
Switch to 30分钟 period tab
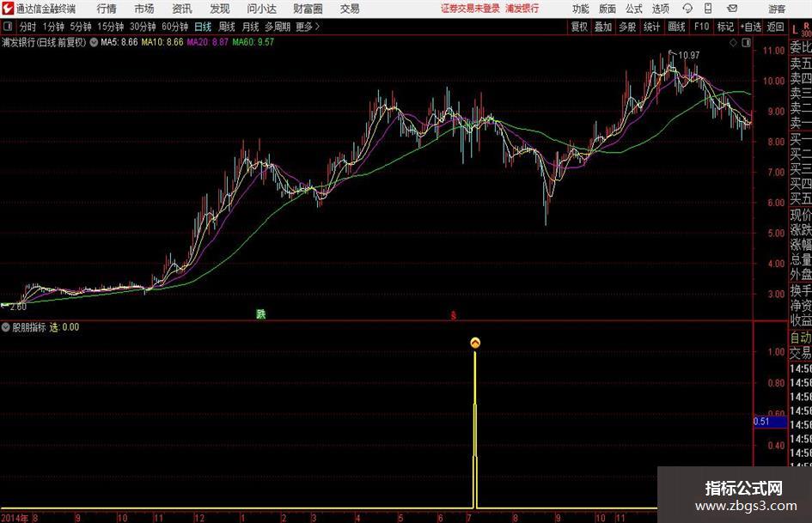(x=143, y=27)
